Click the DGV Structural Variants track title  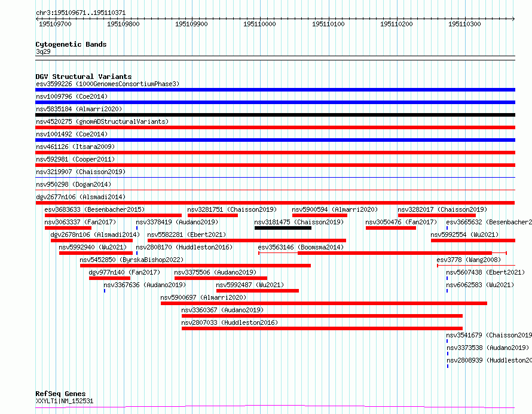coord(84,77)
